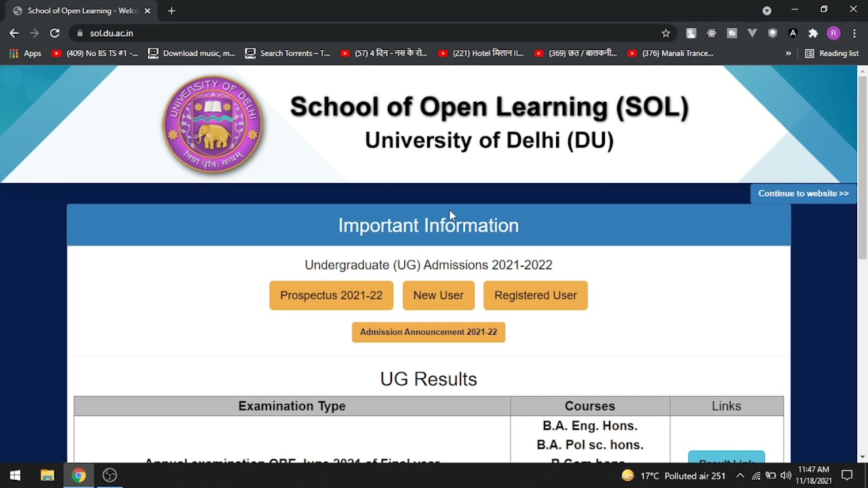
Task: Reload the sol.du.ac.in page
Action: coord(55,33)
